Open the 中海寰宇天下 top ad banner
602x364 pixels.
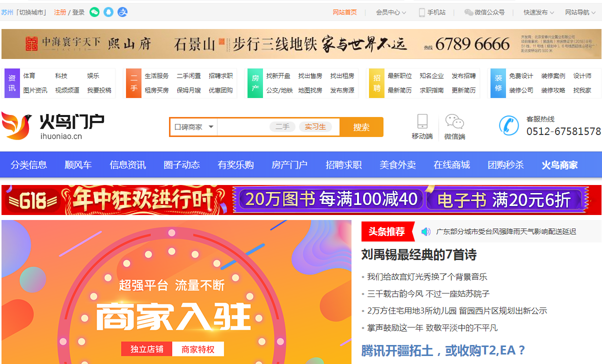click(x=301, y=44)
